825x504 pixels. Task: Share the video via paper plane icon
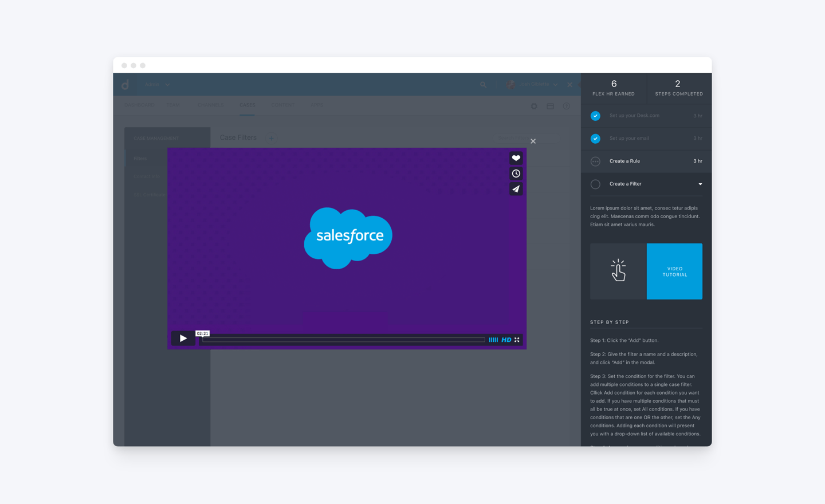pyautogui.click(x=516, y=189)
